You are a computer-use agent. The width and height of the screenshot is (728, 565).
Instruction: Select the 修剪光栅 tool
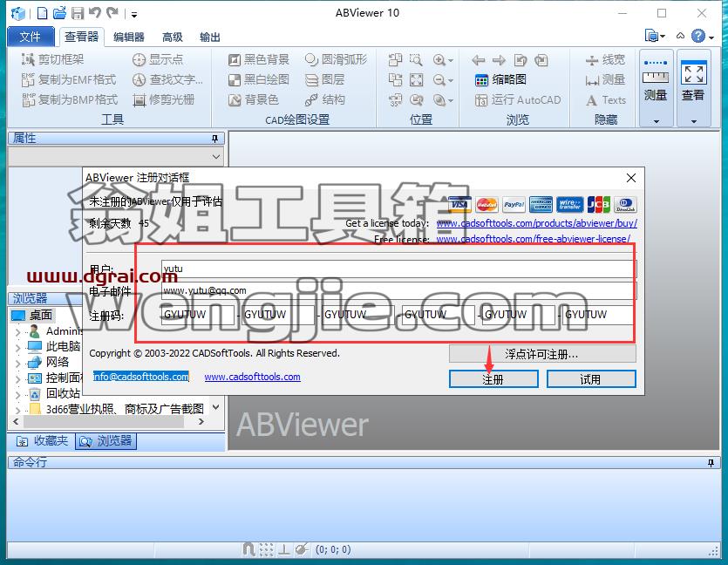(163, 99)
